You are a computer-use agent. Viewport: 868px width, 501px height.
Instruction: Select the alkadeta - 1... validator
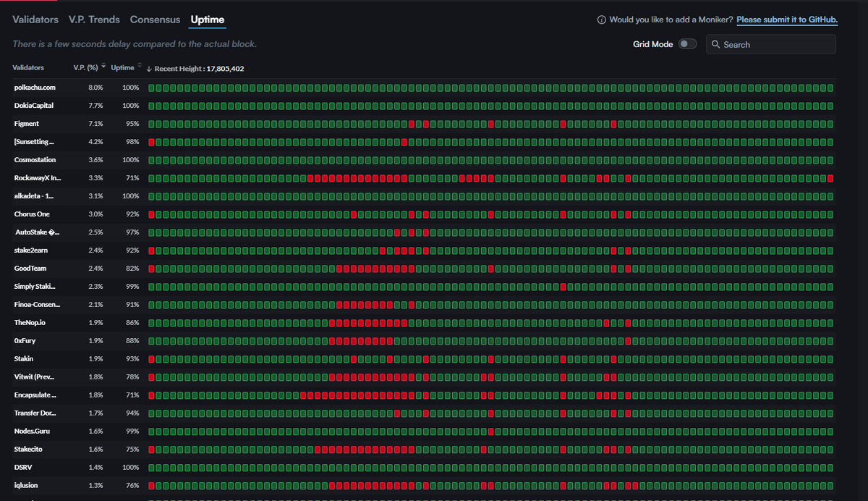coord(34,196)
